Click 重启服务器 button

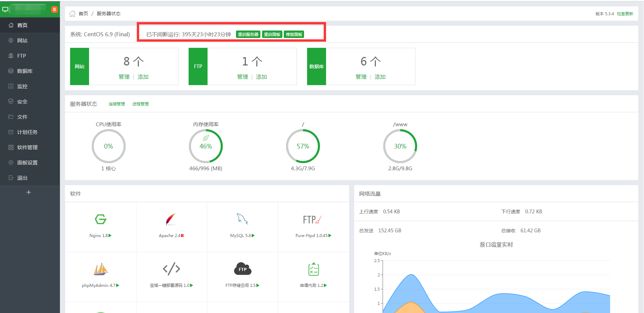pyautogui.click(x=248, y=34)
